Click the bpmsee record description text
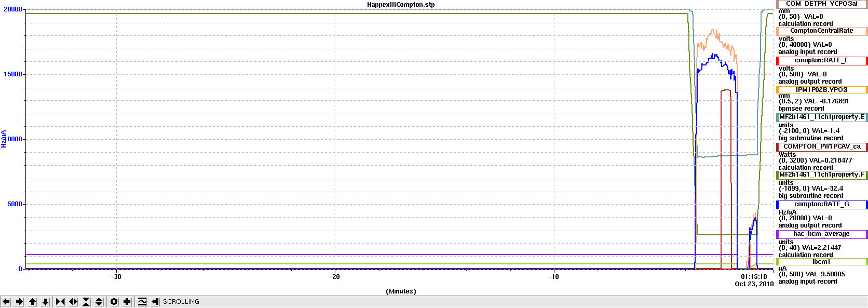This screenshot has height=308, width=868. click(x=801, y=109)
